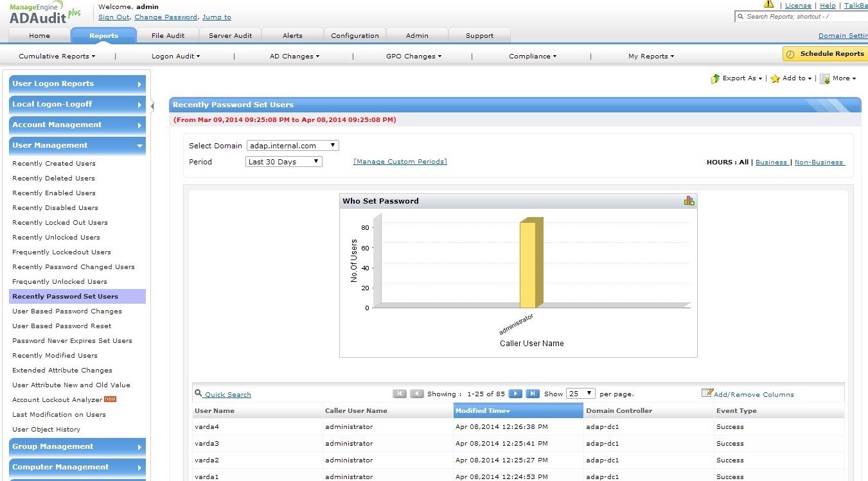This screenshot has width=868, height=481.
Task: Open the Select Domain dropdown
Action: pos(292,146)
